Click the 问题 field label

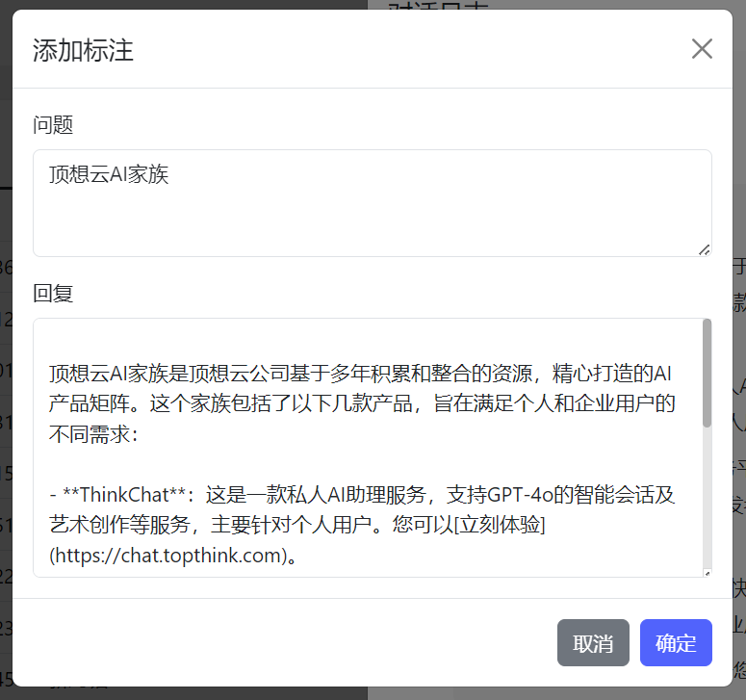[x=53, y=124]
